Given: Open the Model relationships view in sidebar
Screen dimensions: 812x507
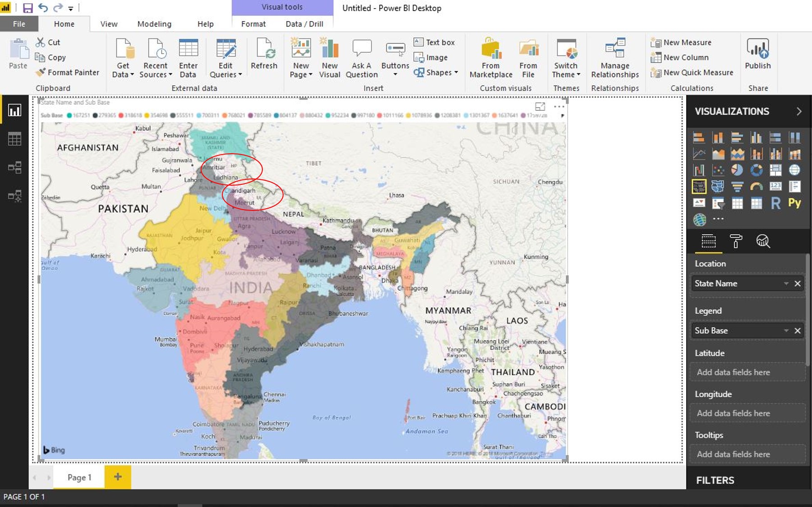Looking at the screenshot, I should point(14,168).
